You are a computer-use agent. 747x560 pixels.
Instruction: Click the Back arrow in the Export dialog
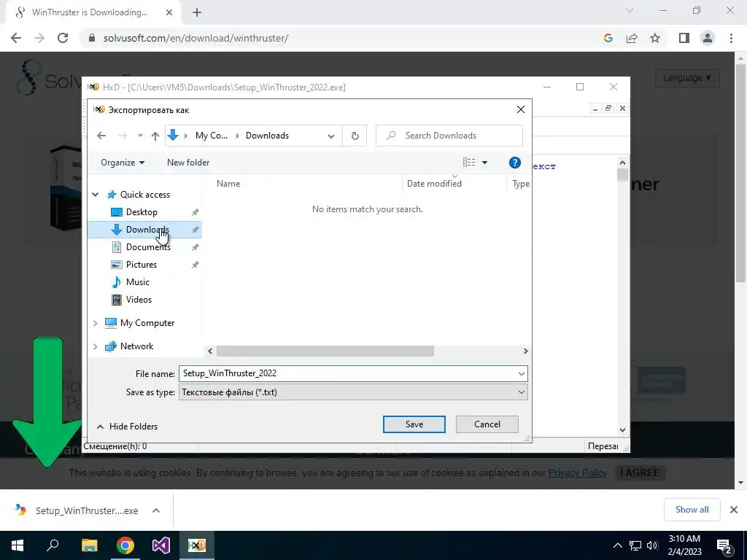[x=101, y=136]
